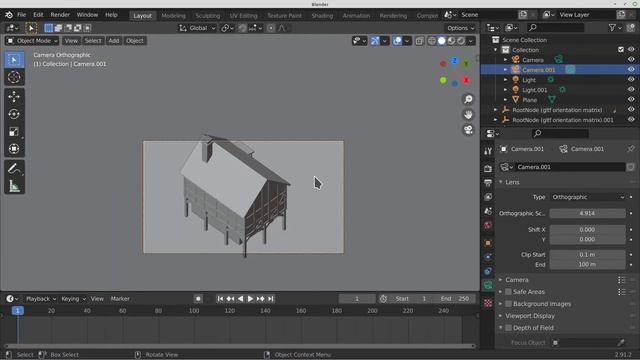Image resolution: width=640 pixels, height=360 pixels.
Task: Expand the Camera panel section
Action: click(x=516, y=280)
